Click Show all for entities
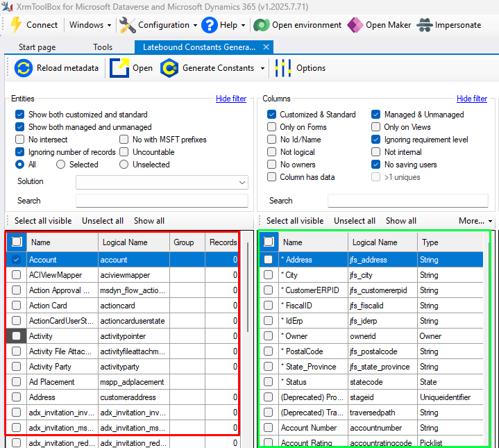The height and width of the screenshot is (448, 499). 149,221
